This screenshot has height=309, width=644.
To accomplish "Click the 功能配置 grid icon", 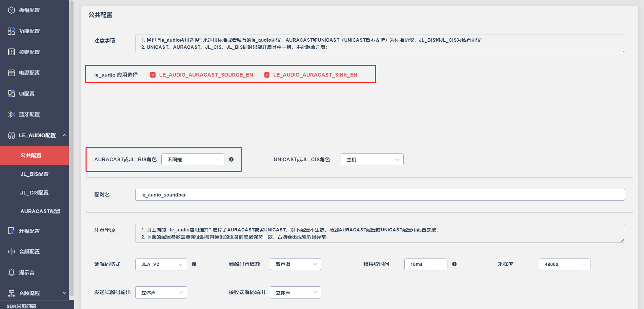I will coord(12,31).
